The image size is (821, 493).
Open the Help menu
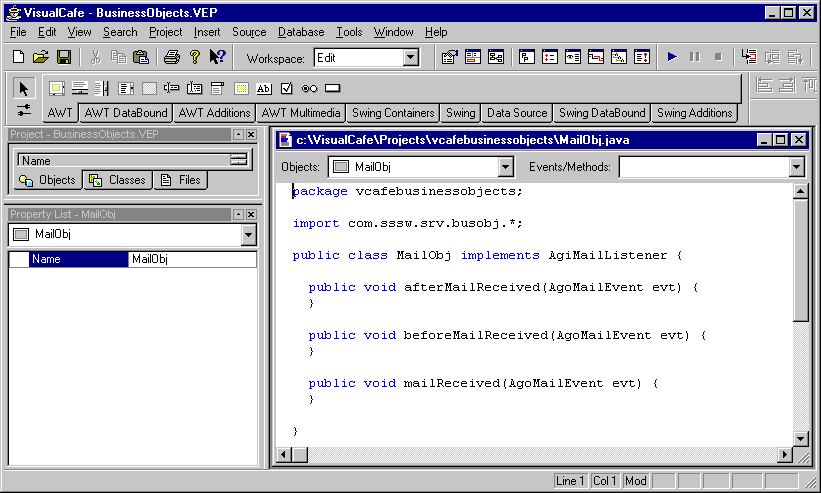pyautogui.click(x=436, y=32)
